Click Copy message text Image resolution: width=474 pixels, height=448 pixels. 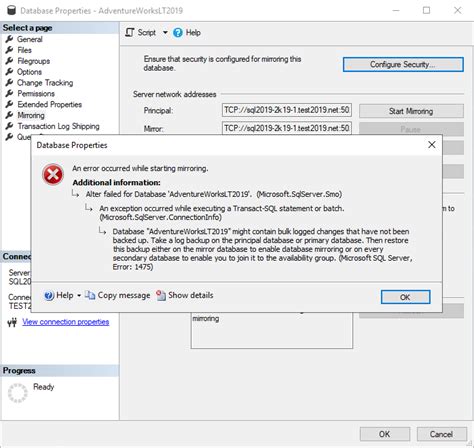pyautogui.click(x=124, y=295)
